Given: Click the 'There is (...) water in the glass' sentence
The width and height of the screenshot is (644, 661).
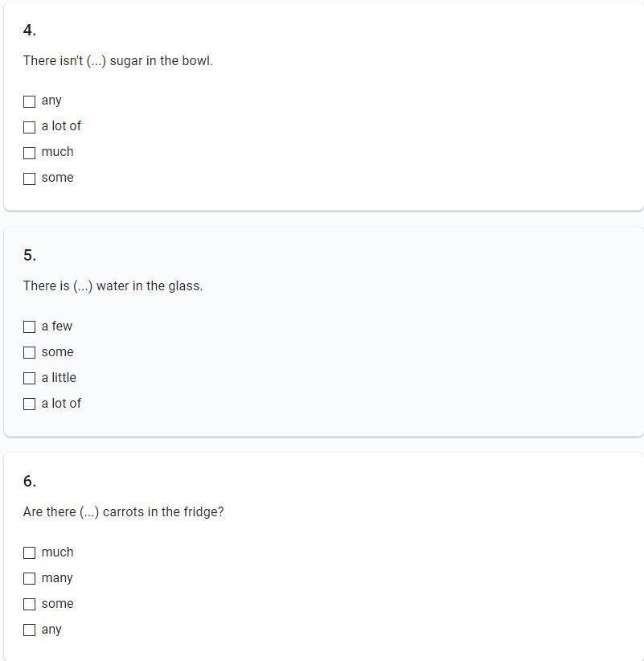Looking at the screenshot, I should click(x=113, y=286).
